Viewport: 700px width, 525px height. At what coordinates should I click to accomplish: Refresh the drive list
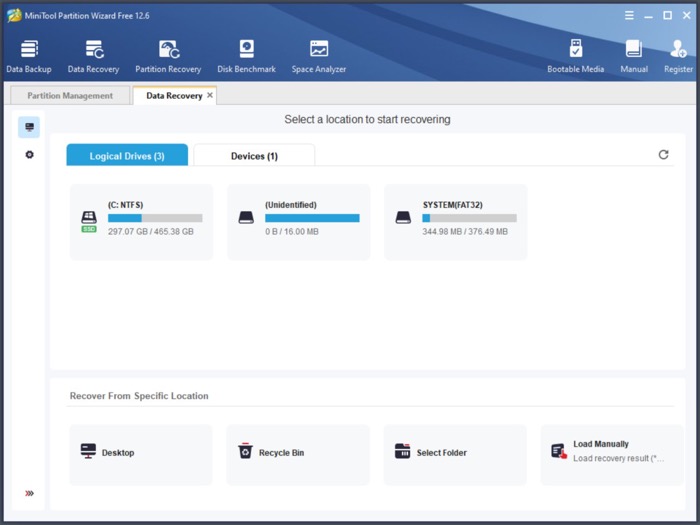coord(663,154)
